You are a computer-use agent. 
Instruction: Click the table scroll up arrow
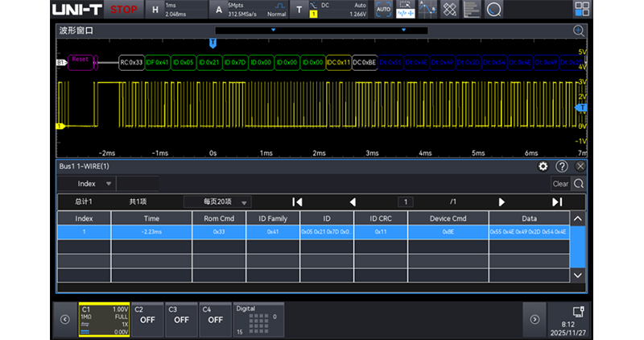click(578, 218)
